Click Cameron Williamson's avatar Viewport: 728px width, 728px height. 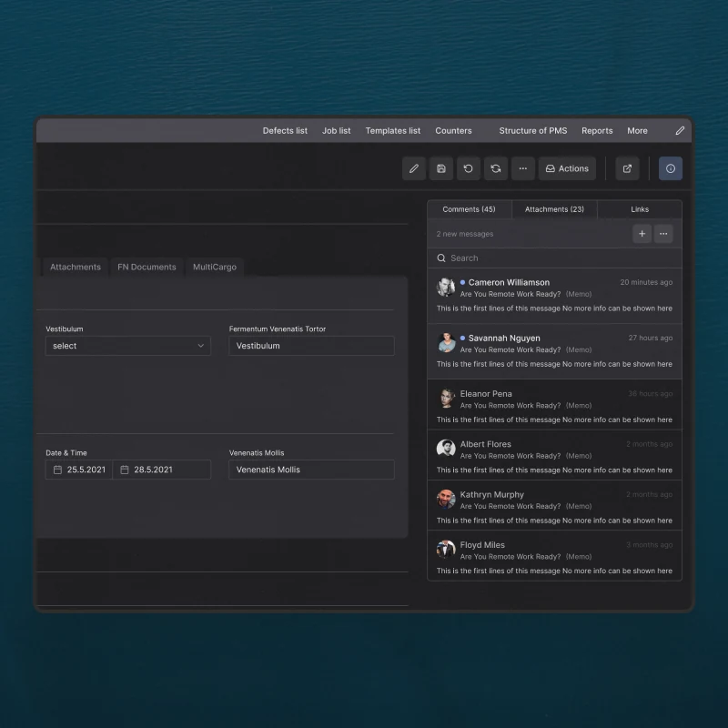(x=446, y=287)
